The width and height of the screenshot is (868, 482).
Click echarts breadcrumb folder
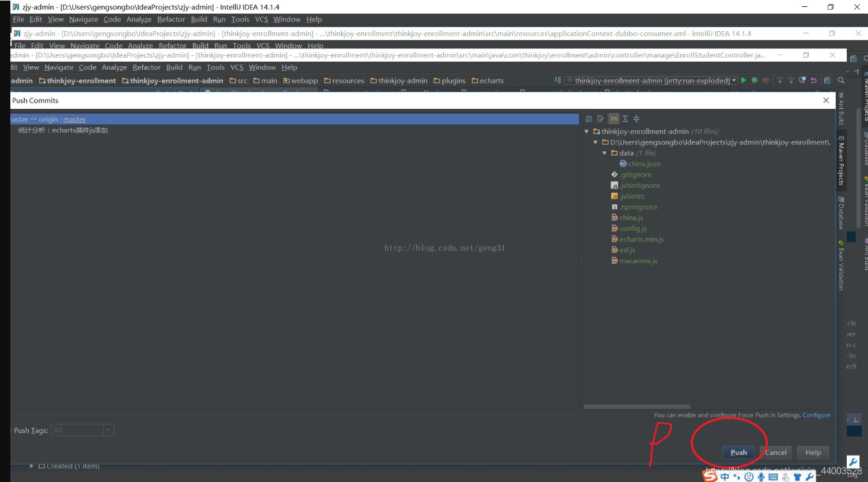(488, 81)
